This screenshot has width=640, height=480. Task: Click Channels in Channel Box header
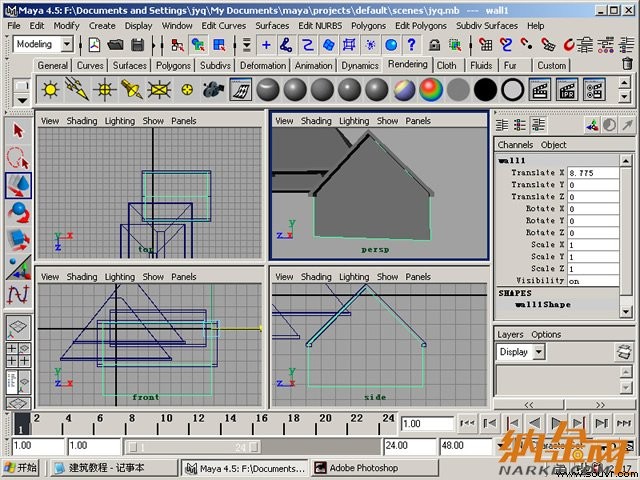pyautogui.click(x=515, y=145)
